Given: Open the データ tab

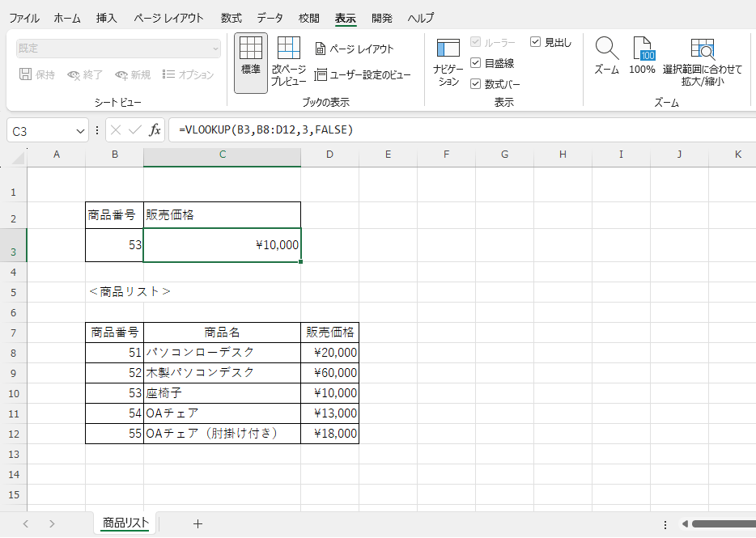Looking at the screenshot, I should pos(270,19).
